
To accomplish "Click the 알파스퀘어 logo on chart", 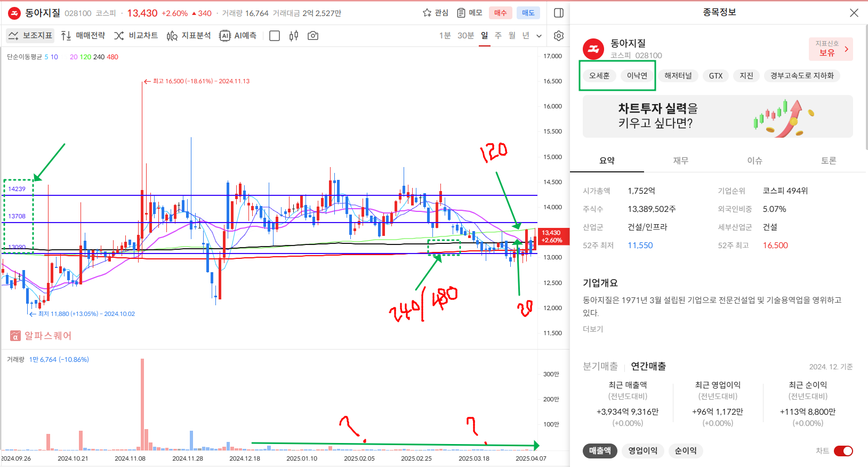I will coord(41,336).
